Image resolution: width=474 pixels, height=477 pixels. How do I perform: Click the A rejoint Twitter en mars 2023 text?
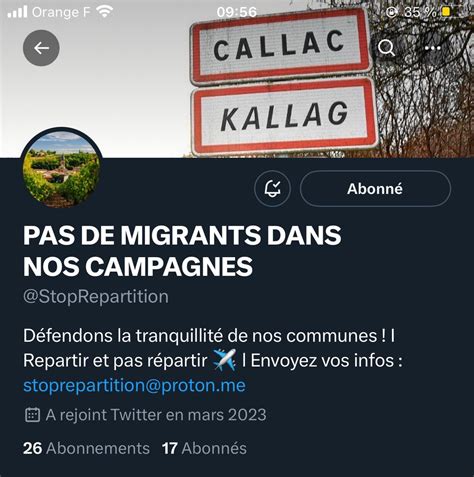point(156,415)
